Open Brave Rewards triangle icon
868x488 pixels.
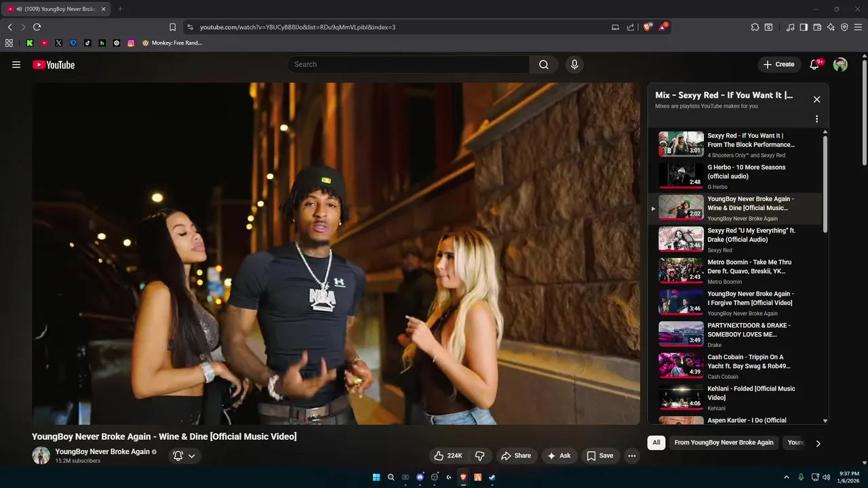point(663,27)
